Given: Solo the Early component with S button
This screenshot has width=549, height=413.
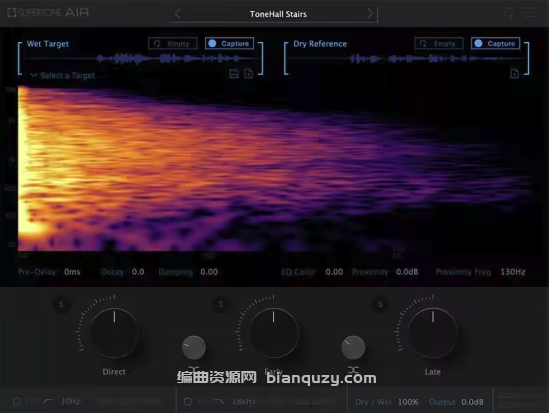Looking at the screenshot, I should pos(221,304).
